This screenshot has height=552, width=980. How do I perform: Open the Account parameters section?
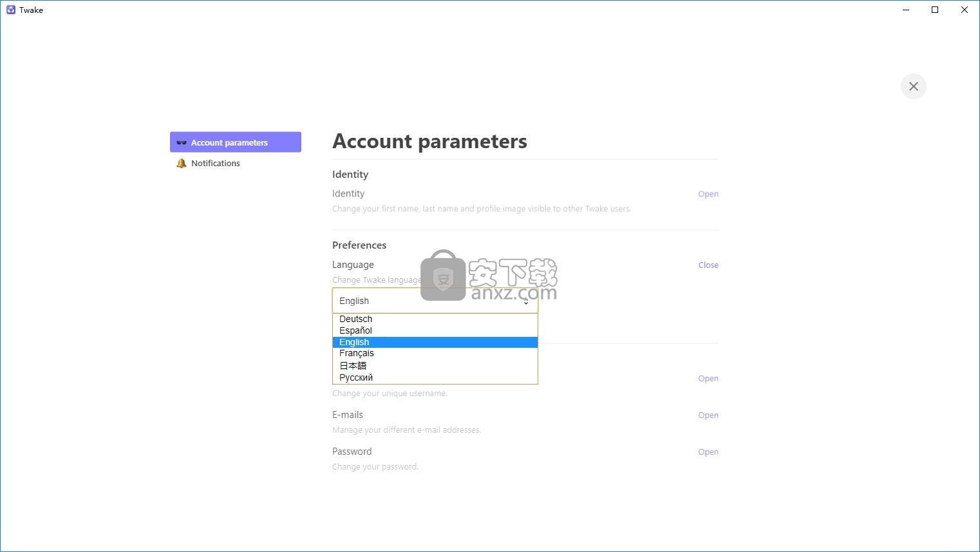236,142
